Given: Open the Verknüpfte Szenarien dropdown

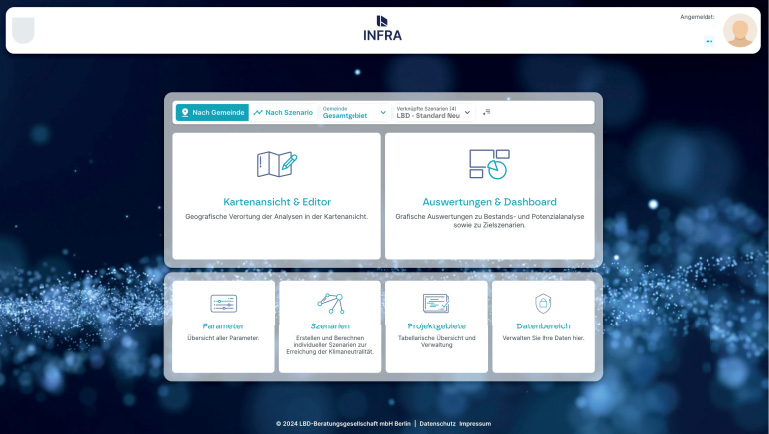Looking at the screenshot, I should pyautogui.click(x=433, y=113).
